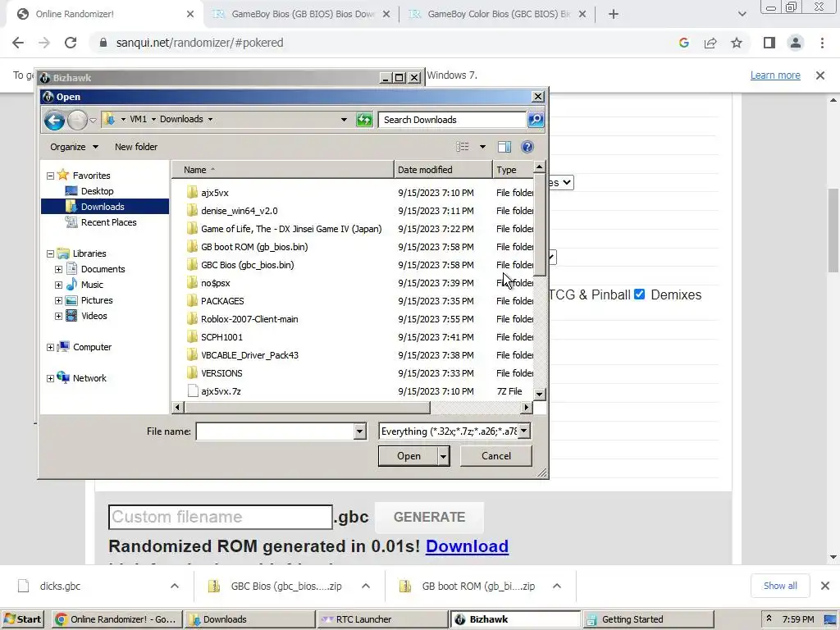
Task: Click the Custom filename field on the webpage
Action: coord(220,517)
